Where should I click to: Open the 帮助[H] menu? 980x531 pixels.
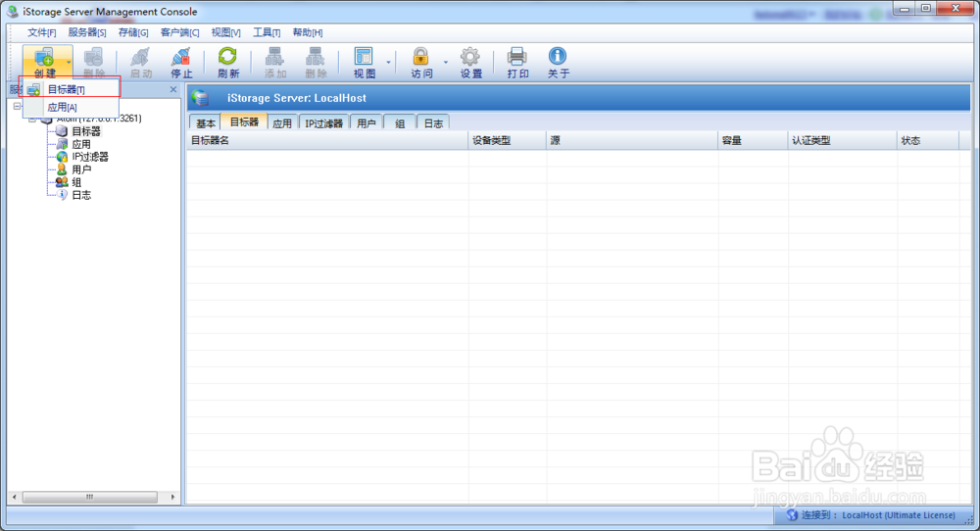coord(308,32)
